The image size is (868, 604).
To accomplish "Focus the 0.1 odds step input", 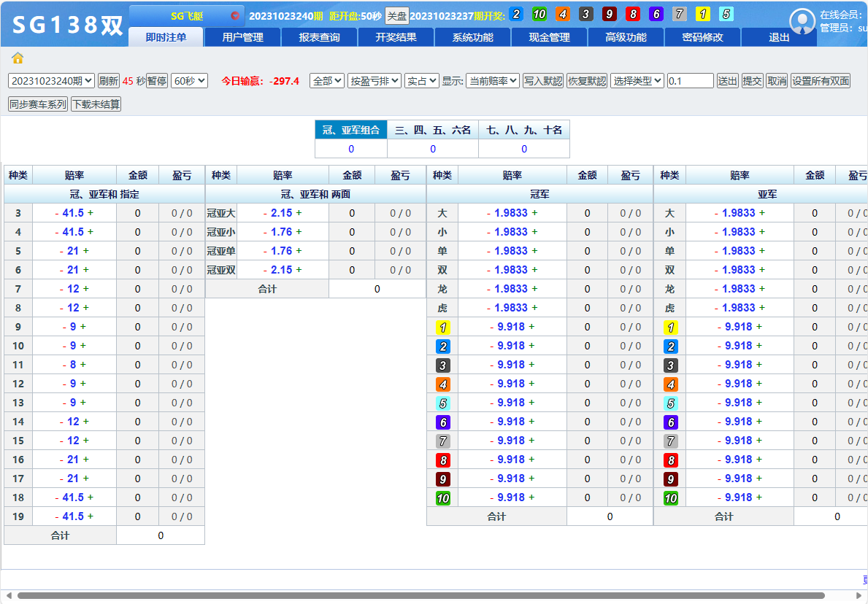I will 691,81.
